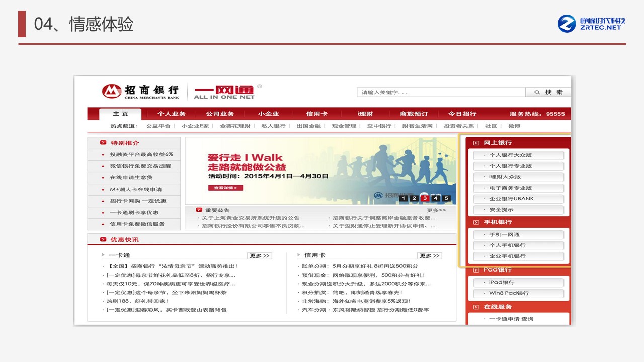Open 个人银行专业版 login link
This screenshot has height=362, width=644.
518,166
